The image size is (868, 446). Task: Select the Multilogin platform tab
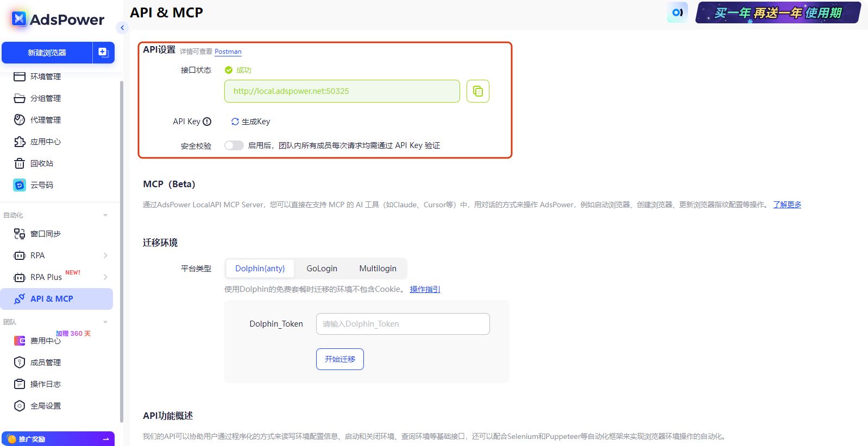coord(378,269)
